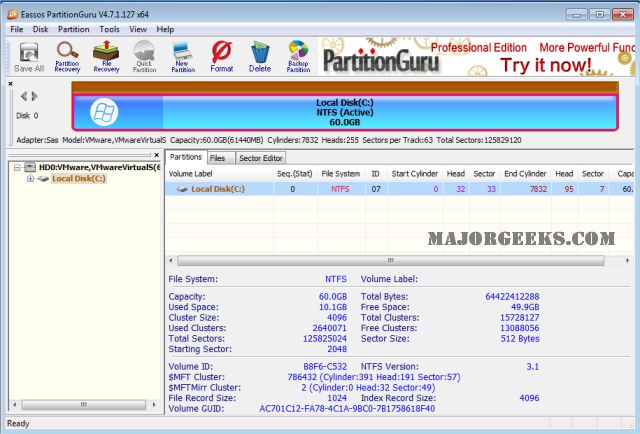Open the Partition menu
The width and height of the screenshot is (640, 434).
click(x=73, y=29)
